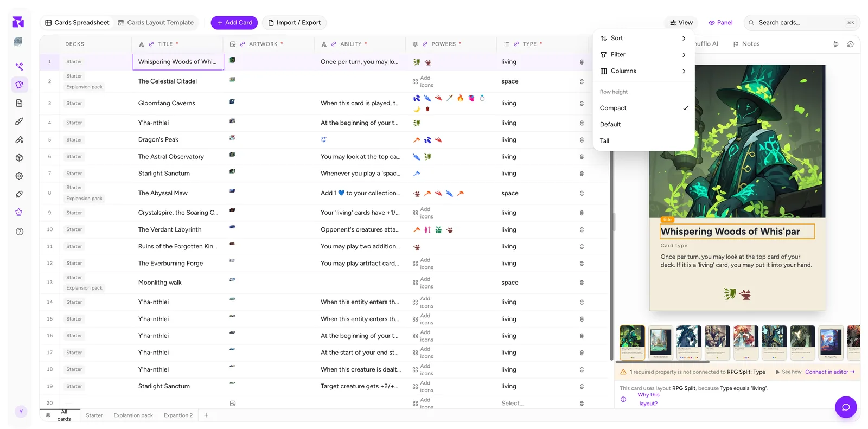Open the settings gear sidebar icon
The height and width of the screenshot is (429, 868).
[x=19, y=176]
